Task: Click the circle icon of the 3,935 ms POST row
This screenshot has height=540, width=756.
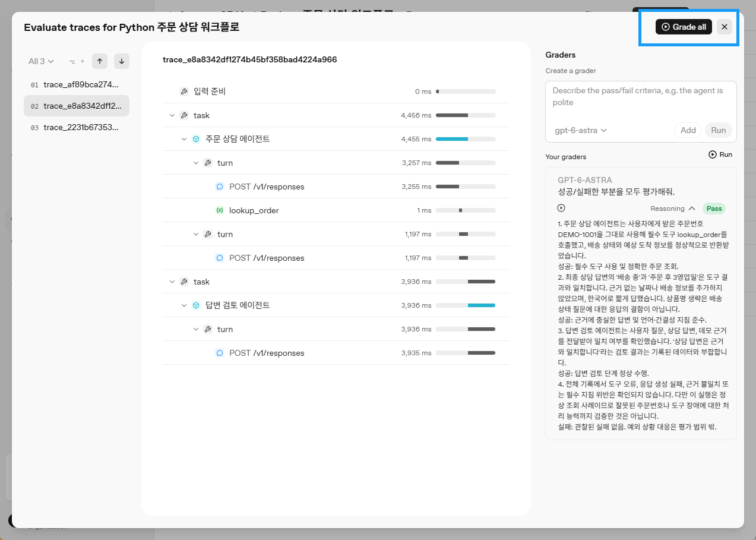Action: pyautogui.click(x=220, y=353)
